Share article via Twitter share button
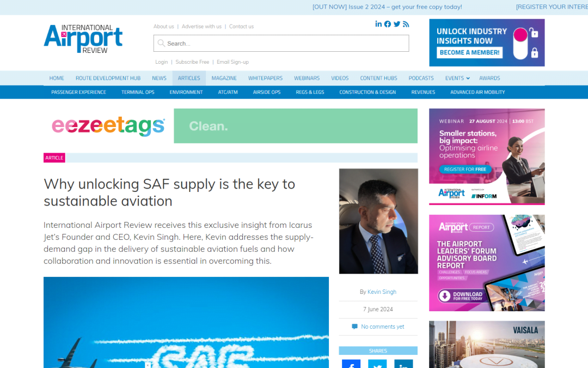The image size is (588, 368). [x=377, y=364]
